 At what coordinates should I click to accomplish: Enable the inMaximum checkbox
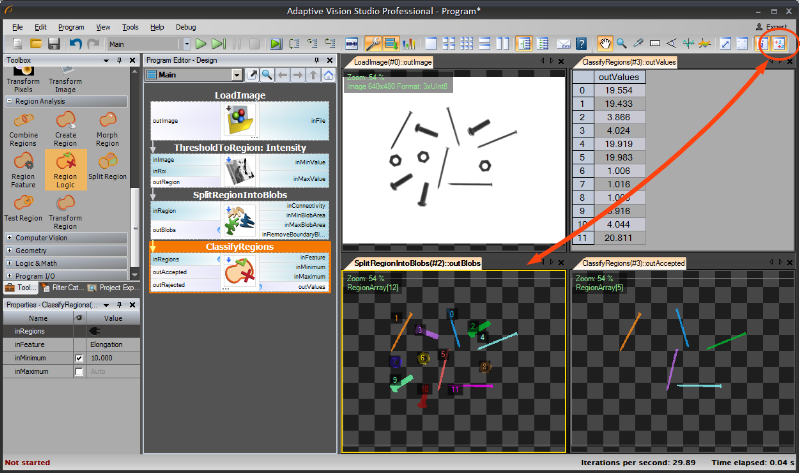click(79, 372)
